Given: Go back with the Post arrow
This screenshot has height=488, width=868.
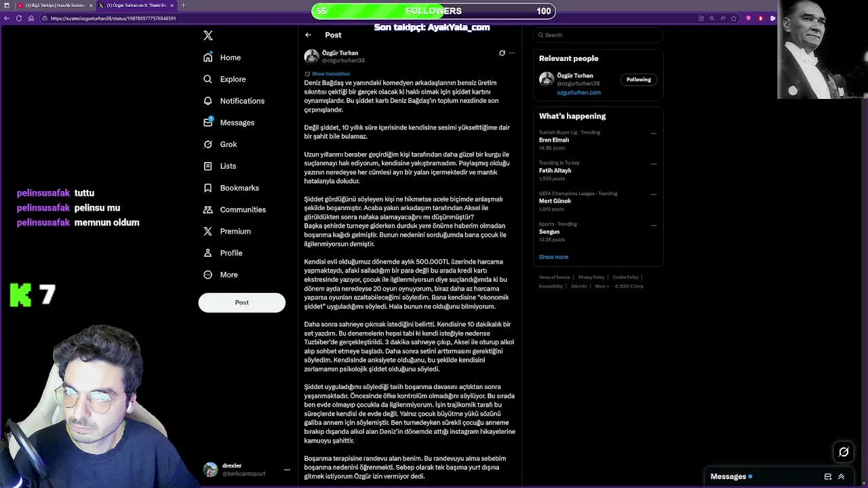Looking at the screenshot, I should point(308,35).
